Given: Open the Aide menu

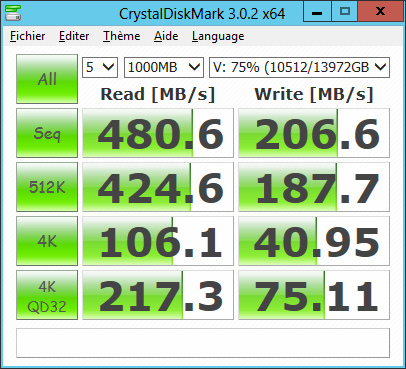Looking at the screenshot, I should pyautogui.click(x=166, y=36).
